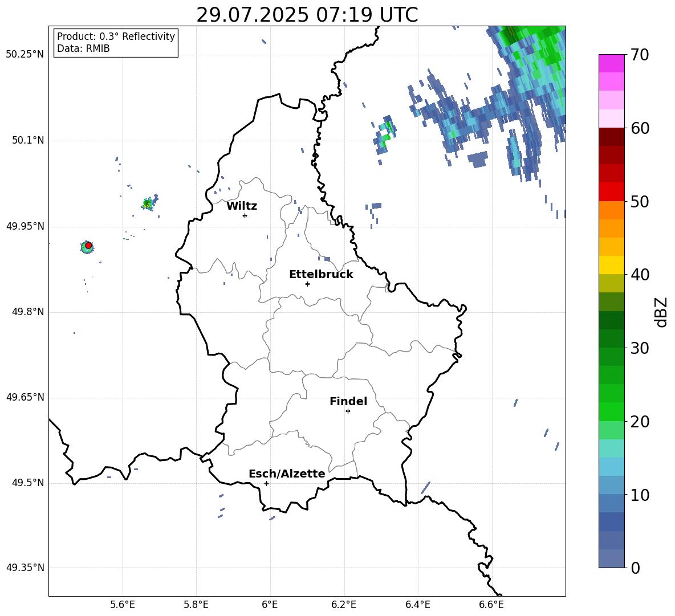Click the Ettelbruck label

click(321, 275)
